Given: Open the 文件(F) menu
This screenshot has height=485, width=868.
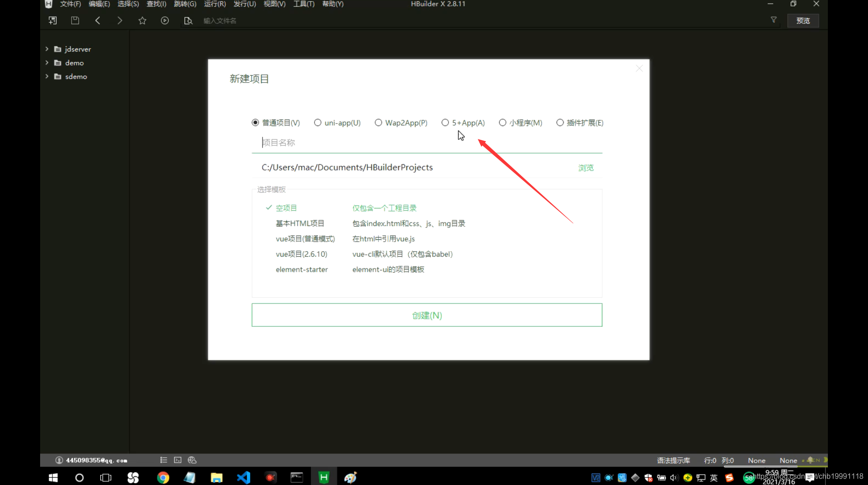Looking at the screenshot, I should tap(70, 4).
